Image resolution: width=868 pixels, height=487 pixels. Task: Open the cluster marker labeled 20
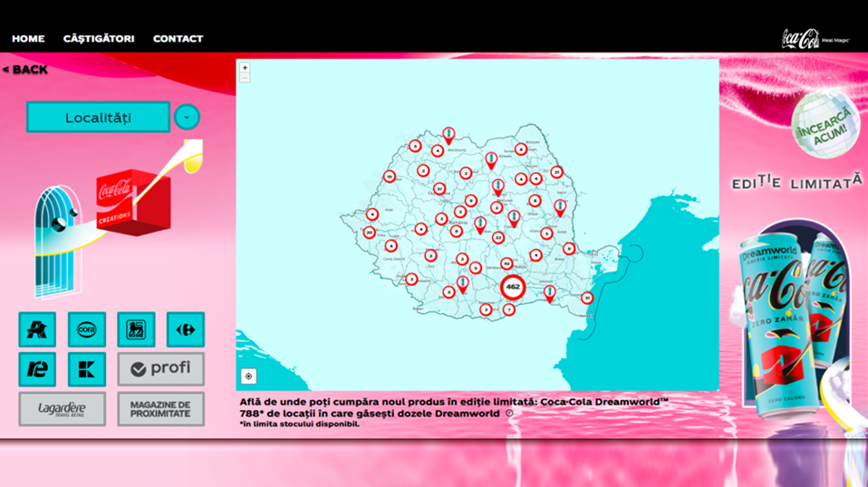(370, 233)
